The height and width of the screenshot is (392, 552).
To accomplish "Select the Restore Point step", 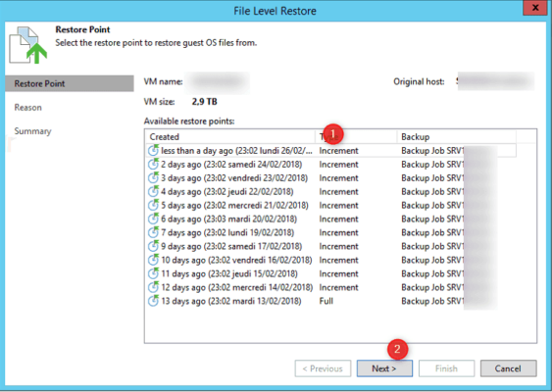I will [x=70, y=83].
